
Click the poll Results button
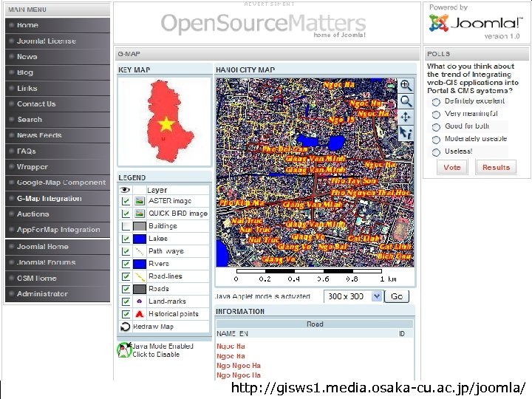coord(496,167)
